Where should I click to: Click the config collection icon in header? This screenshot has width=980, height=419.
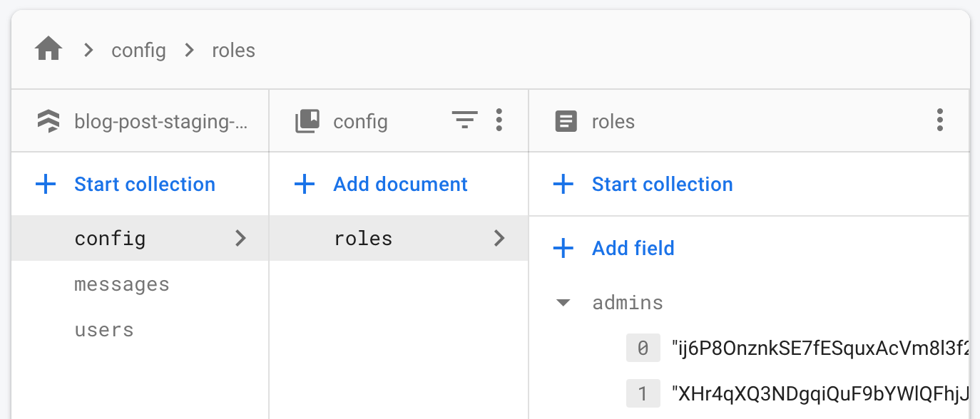pos(307,122)
